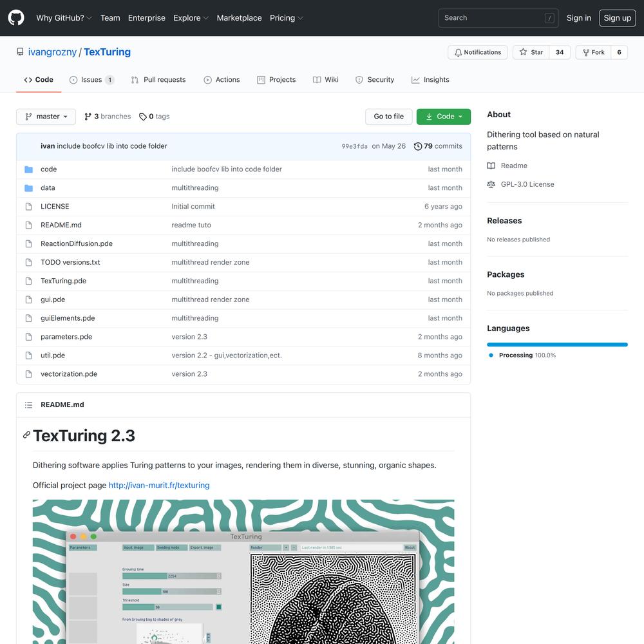View the 79 commits history
Screen dimensions: 644x644
pyautogui.click(x=438, y=146)
